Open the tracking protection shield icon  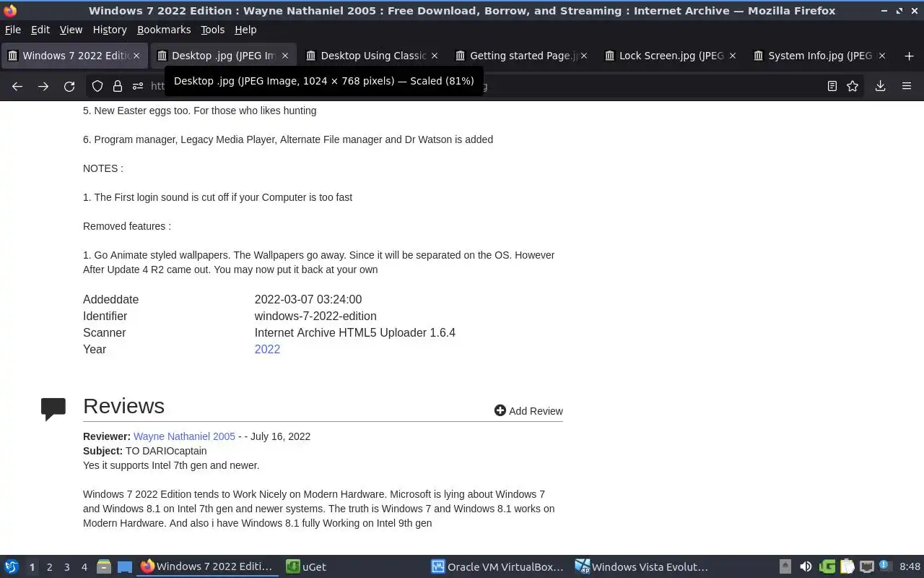pos(97,86)
